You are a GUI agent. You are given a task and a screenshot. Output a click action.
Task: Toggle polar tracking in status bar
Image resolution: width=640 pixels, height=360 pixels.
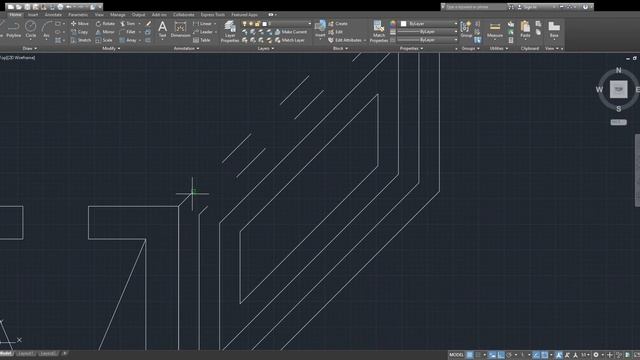(x=509, y=355)
